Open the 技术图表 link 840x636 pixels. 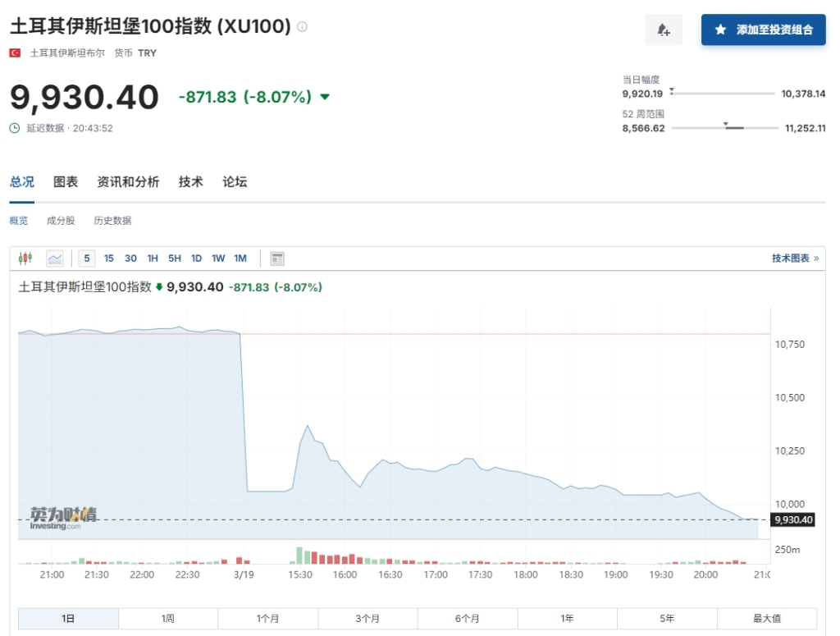click(x=795, y=259)
